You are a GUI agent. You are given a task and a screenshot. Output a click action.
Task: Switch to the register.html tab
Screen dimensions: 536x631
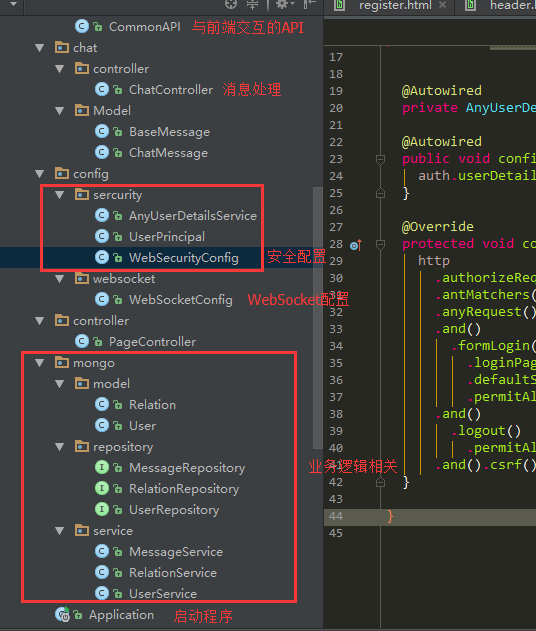[394, 5]
